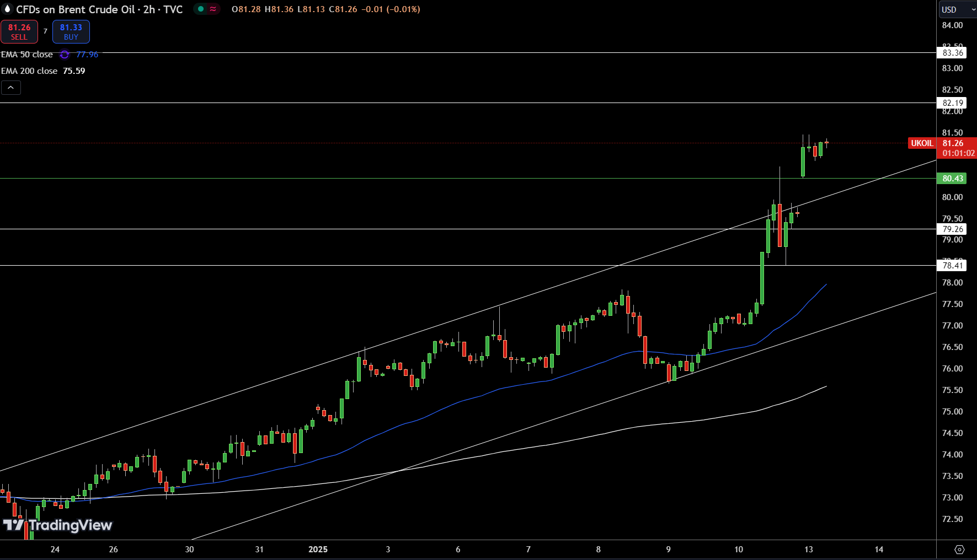The image size is (977, 560).
Task: Click the 83.36 horizontal line price label
Action: 952,53
